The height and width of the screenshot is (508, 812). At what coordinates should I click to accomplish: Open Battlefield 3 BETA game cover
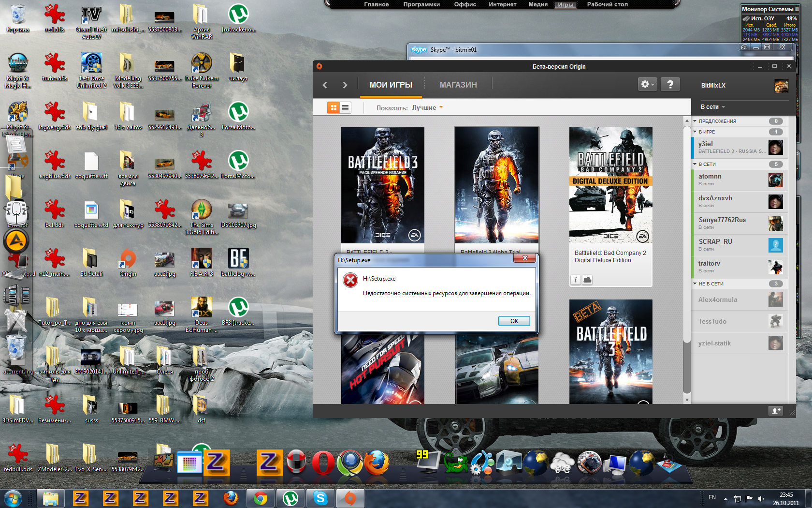pos(611,352)
